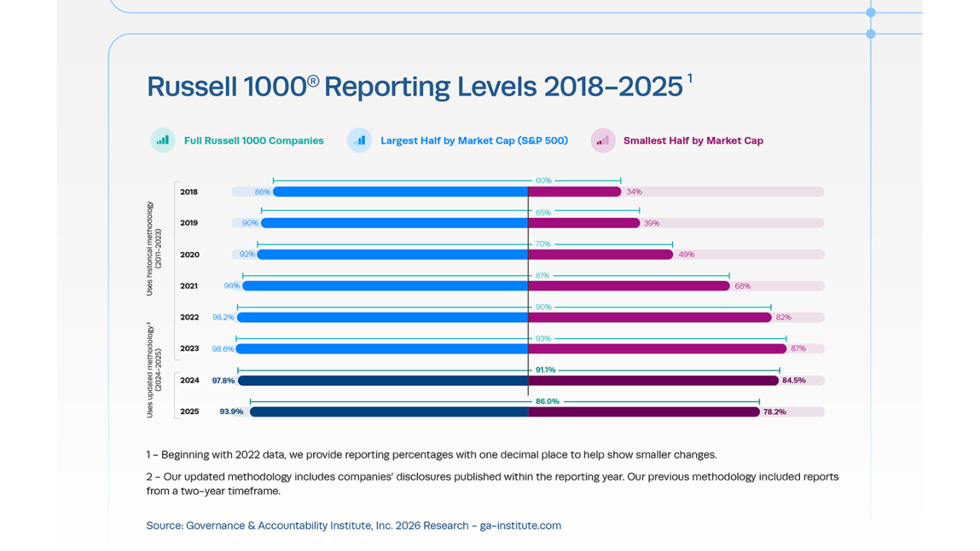Click the Smallest Half by Market Cap icon

pyautogui.click(x=603, y=140)
